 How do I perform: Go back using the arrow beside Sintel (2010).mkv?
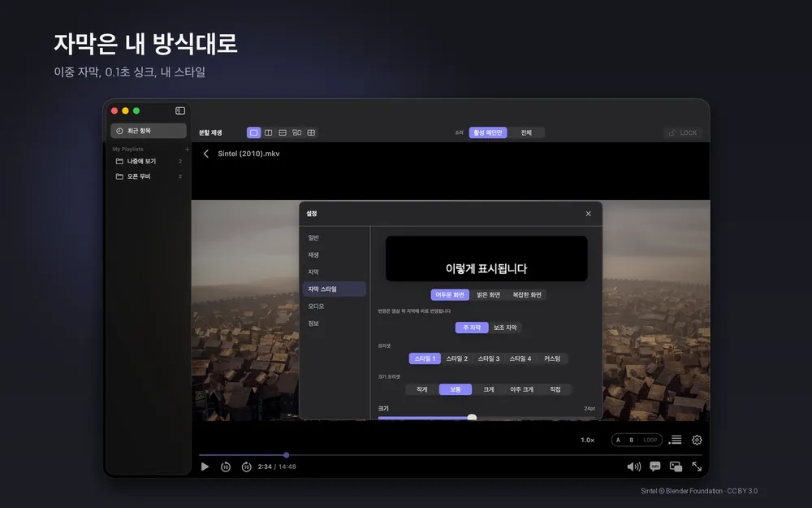[x=206, y=154]
